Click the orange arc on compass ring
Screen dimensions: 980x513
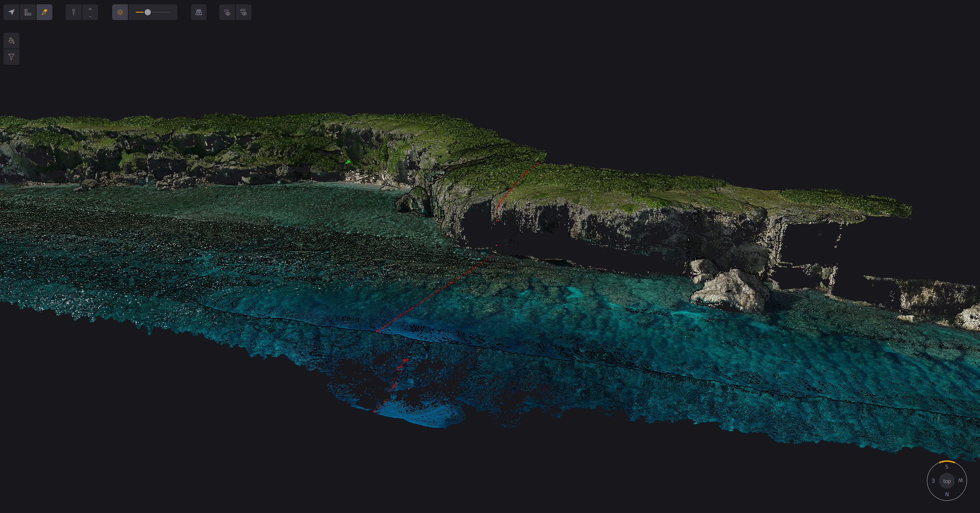click(947, 461)
